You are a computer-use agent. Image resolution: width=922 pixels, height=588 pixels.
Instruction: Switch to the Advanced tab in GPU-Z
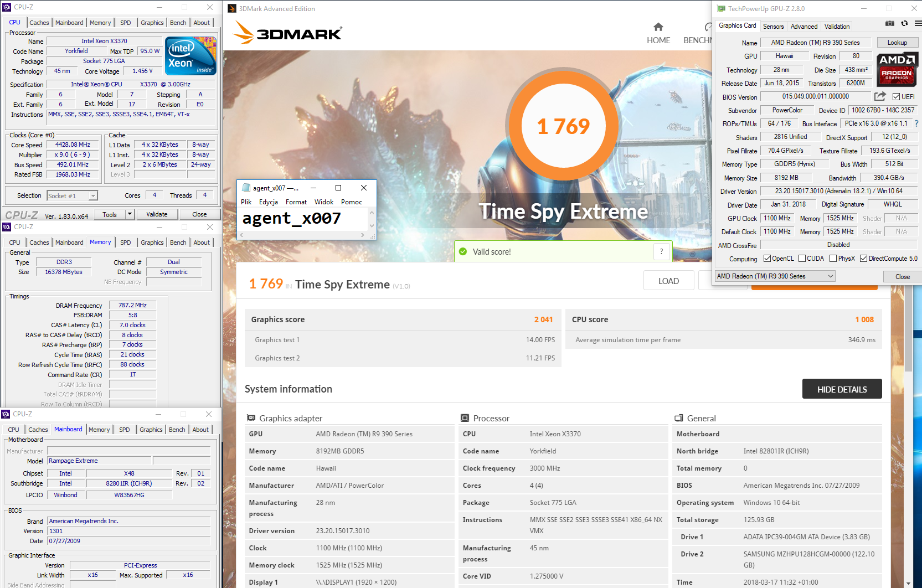tap(803, 27)
